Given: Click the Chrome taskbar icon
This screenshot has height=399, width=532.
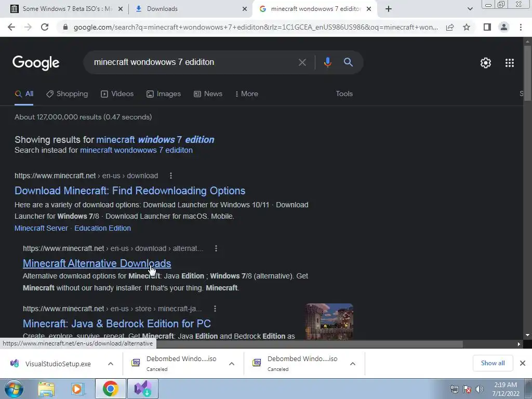Looking at the screenshot, I should [x=110, y=389].
